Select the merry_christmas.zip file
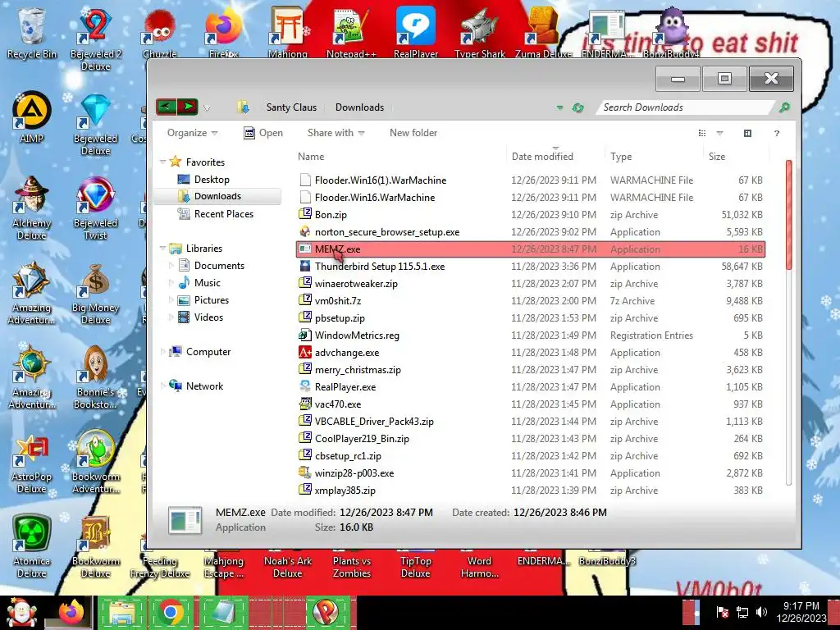Screen dimensions: 840x630 coord(531,370)
